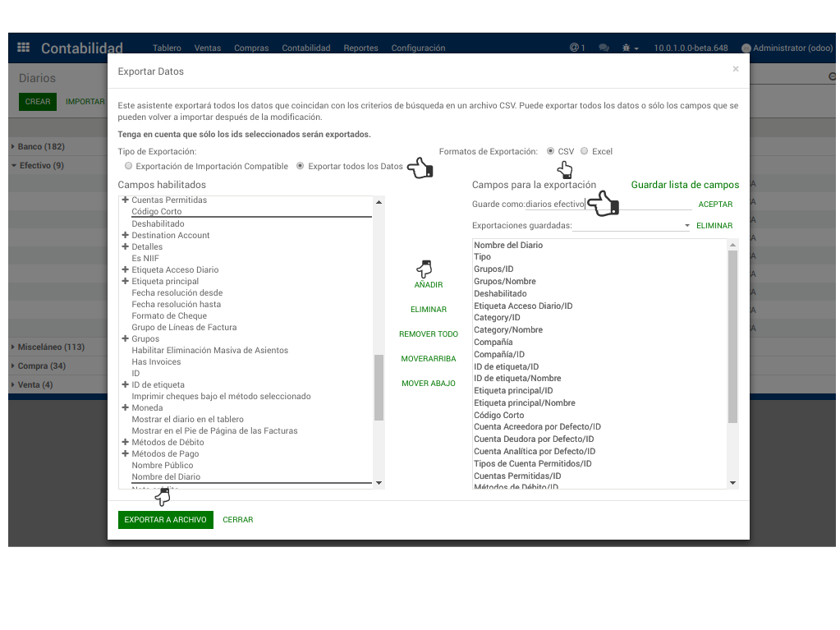Open the conversations chat icon

(x=604, y=48)
